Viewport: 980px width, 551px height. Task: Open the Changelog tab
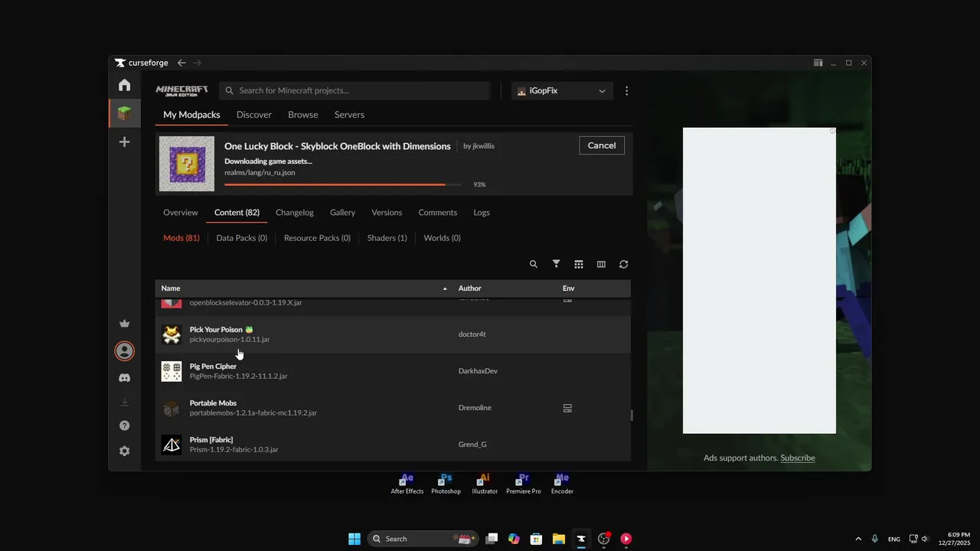[295, 213]
